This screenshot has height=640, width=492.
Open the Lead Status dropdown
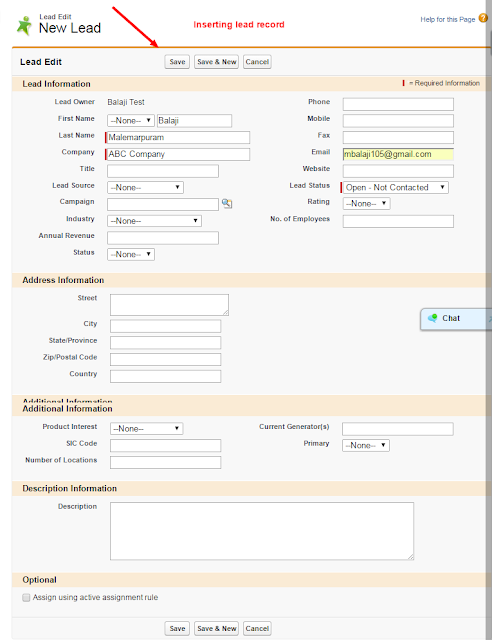395,188
